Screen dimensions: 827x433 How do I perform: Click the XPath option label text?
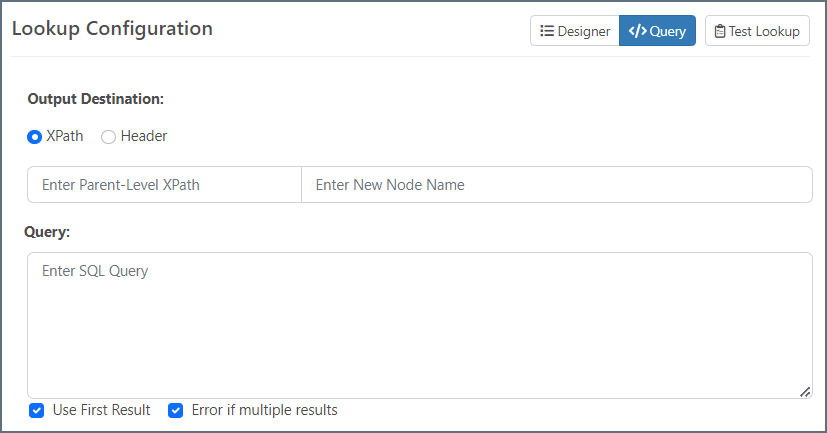[x=65, y=136]
